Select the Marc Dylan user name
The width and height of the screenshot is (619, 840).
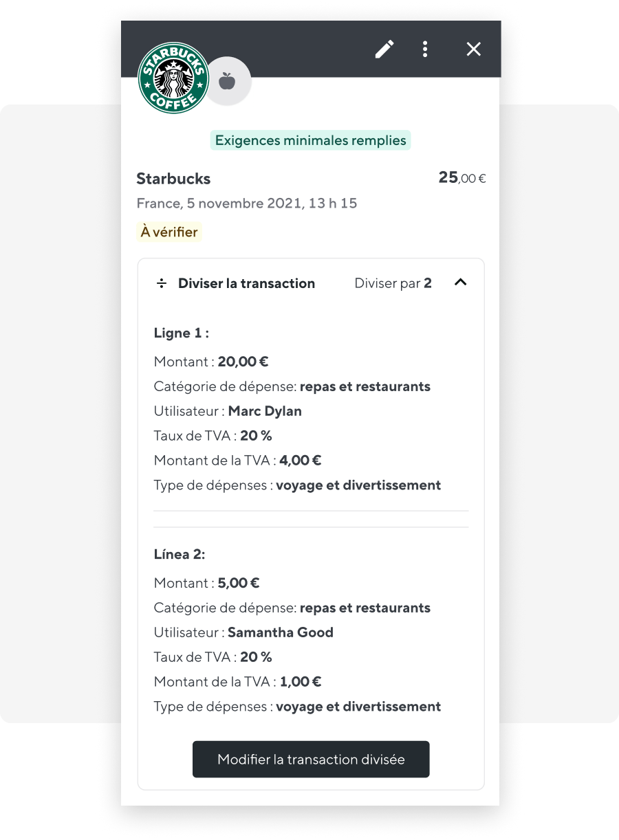tap(265, 411)
